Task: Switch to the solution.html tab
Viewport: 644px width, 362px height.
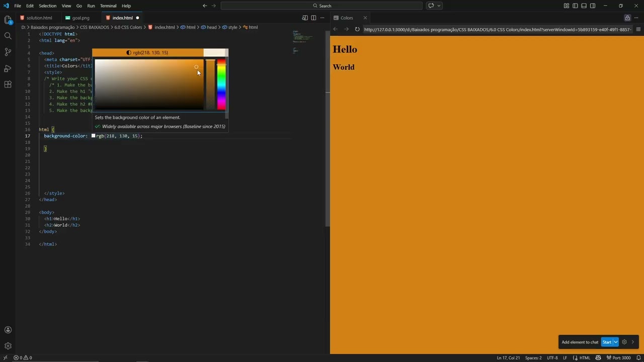Action: tap(39, 18)
